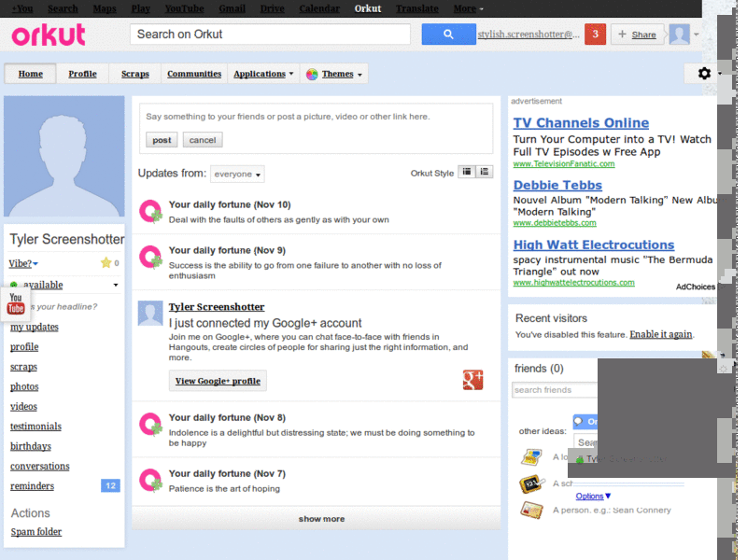The height and width of the screenshot is (560, 747).
Task: Open Calendar in the top Google bar
Action: [x=319, y=8]
